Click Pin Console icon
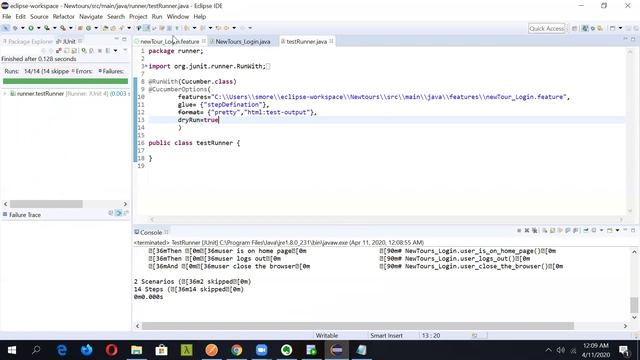This screenshot has height=360, width=640. pos(586,231)
